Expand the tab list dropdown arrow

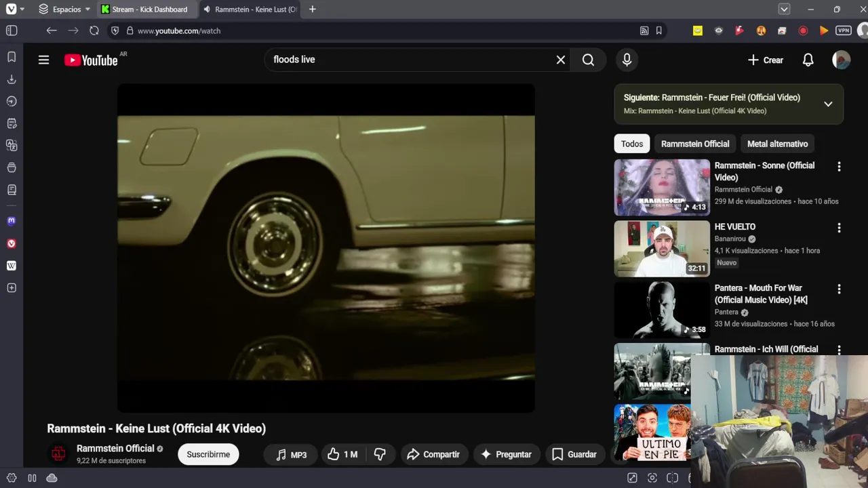[784, 9]
